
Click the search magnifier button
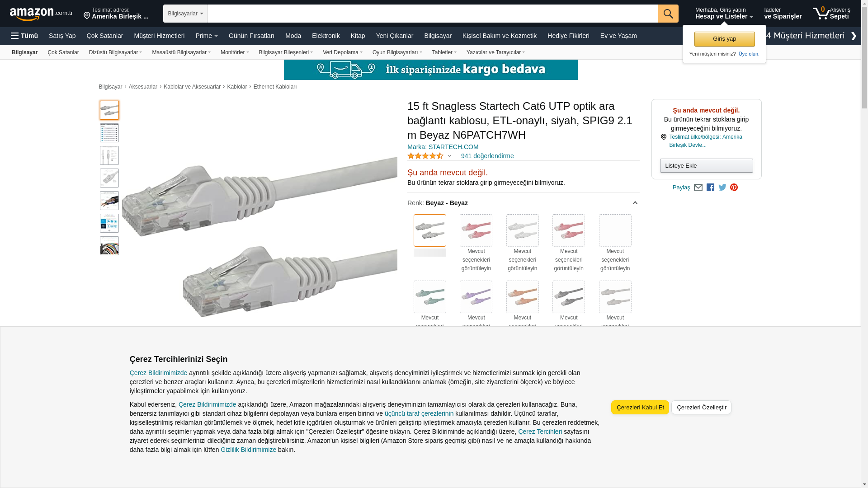click(668, 14)
